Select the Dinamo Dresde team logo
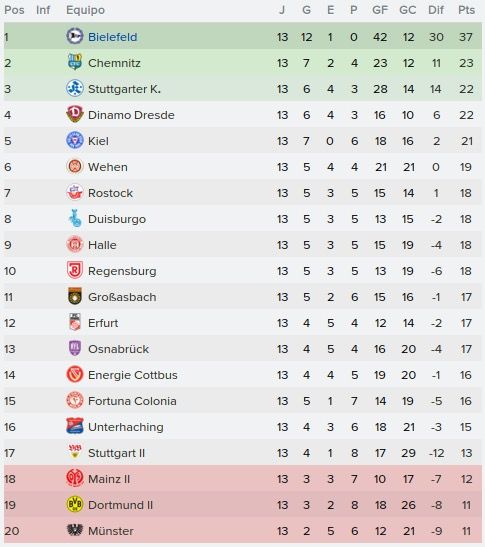This screenshot has width=485, height=547. click(75, 114)
